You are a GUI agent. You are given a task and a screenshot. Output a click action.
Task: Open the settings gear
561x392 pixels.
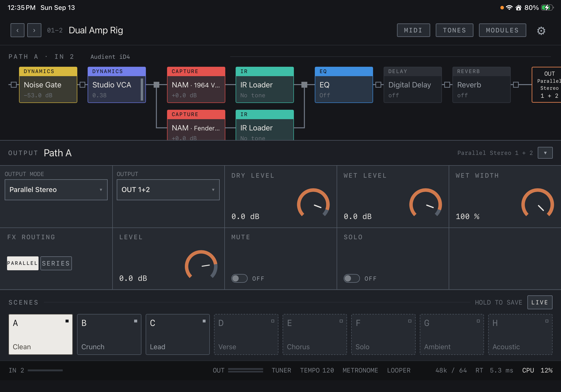click(x=541, y=31)
